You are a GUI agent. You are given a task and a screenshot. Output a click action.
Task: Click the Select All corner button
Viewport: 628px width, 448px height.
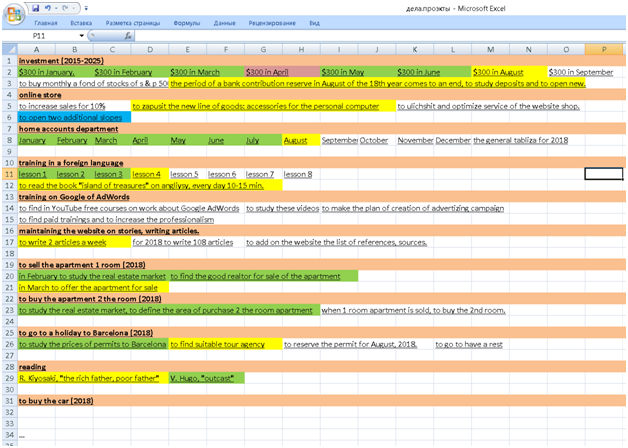click(9, 49)
